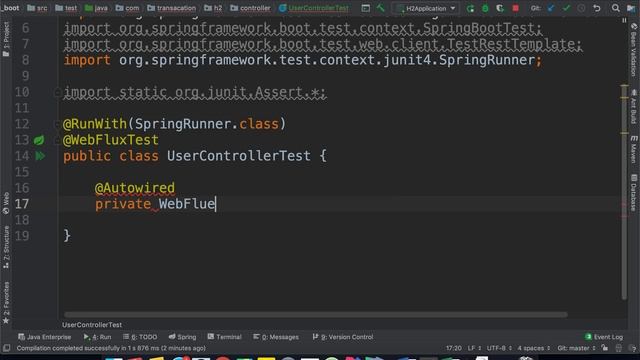Screen dimensions: 640x360
Task: Collapse the fold marker at line 12
Action: tap(57, 124)
